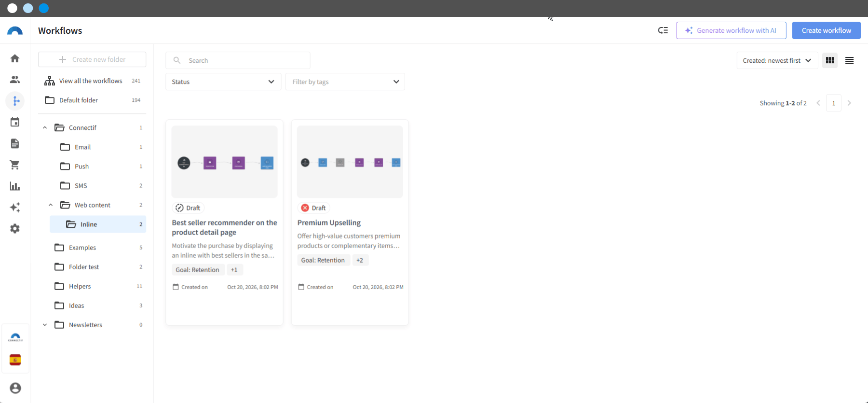
Task: Go to previous results page arrow
Action: pyautogui.click(x=818, y=103)
